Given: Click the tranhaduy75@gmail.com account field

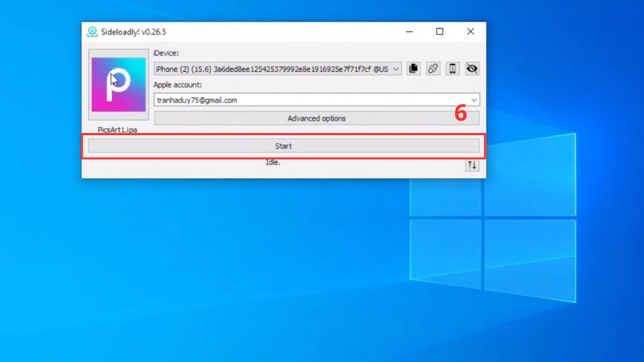Looking at the screenshot, I should click(x=317, y=100).
